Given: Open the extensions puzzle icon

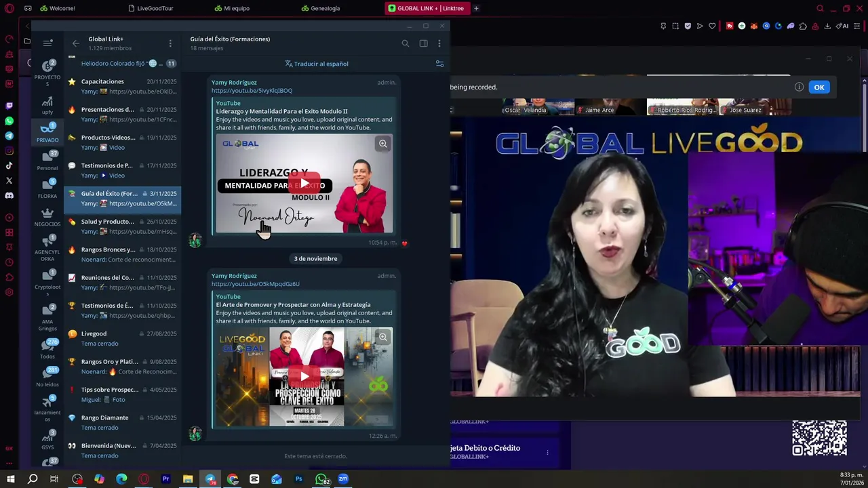Looking at the screenshot, I should pyautogui.click(x=803, y=26).
